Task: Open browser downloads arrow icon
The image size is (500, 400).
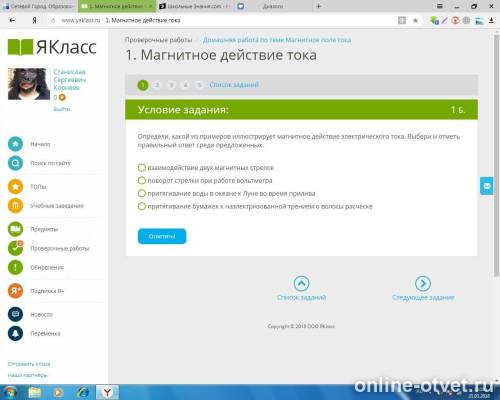Action: (491, 20)
